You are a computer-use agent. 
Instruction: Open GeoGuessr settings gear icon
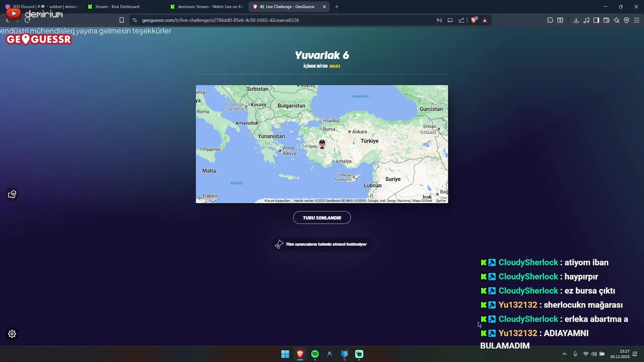(12, 334)
